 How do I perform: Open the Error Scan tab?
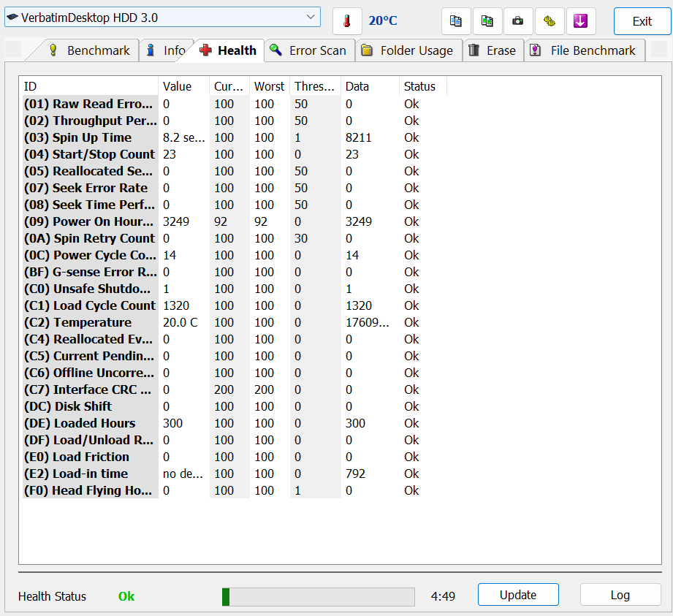pyautogui.click(x=309, y=50)
